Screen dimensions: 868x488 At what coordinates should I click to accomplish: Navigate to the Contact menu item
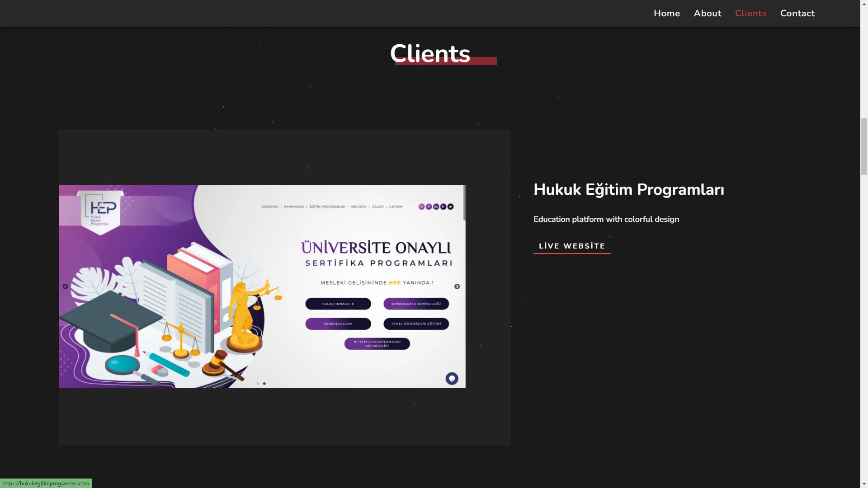[797, 14]
